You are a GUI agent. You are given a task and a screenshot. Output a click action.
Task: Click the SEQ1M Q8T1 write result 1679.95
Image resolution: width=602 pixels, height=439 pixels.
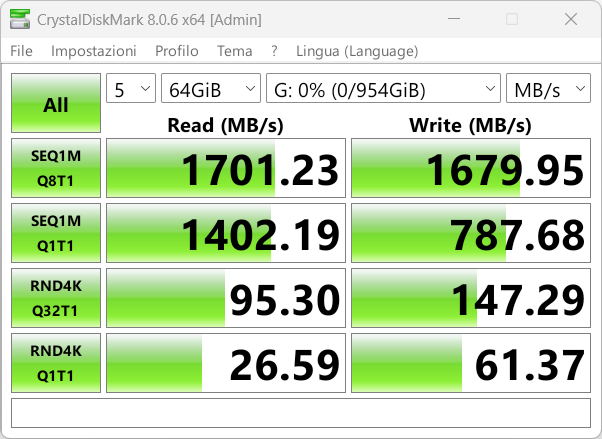[471, 168]
